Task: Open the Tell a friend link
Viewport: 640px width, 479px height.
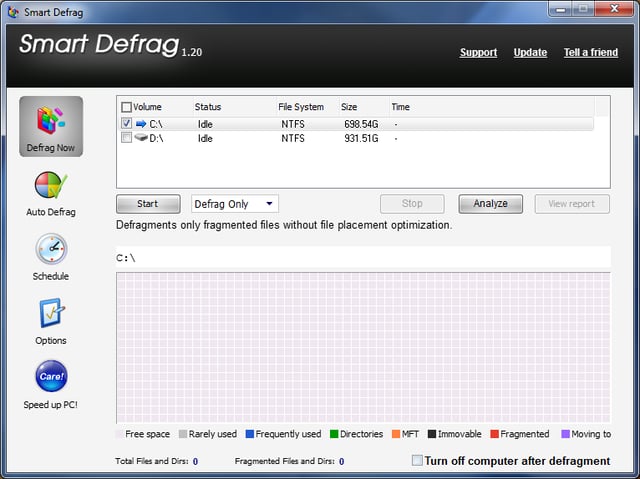Action: 591,53
